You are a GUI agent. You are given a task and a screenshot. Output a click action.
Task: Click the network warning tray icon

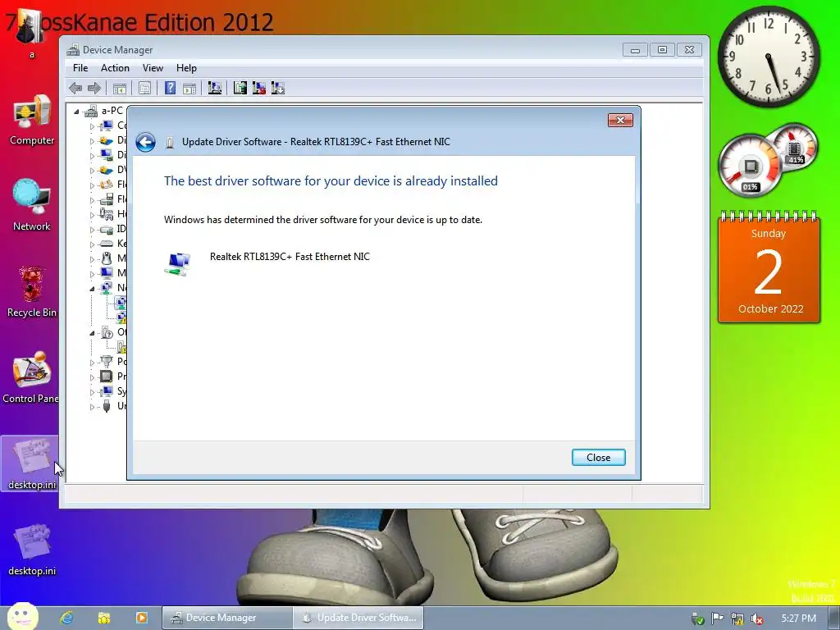point(737,619)
